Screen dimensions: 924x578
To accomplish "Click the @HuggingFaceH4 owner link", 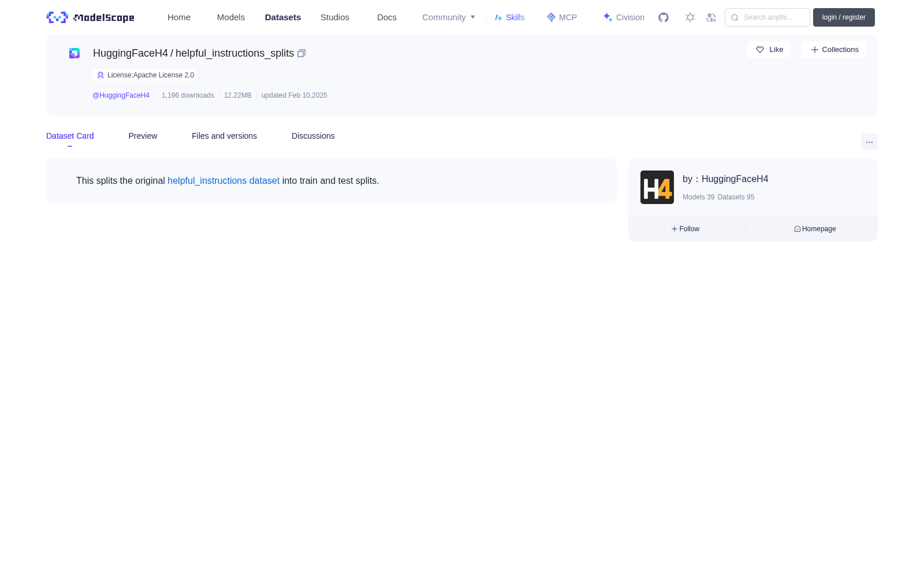I will pos(121,95).
